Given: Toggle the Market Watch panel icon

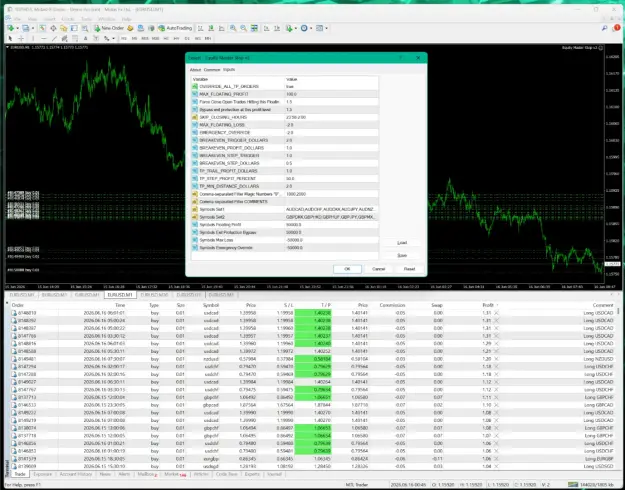Looking at the screenshot, I should coord(42,28).
